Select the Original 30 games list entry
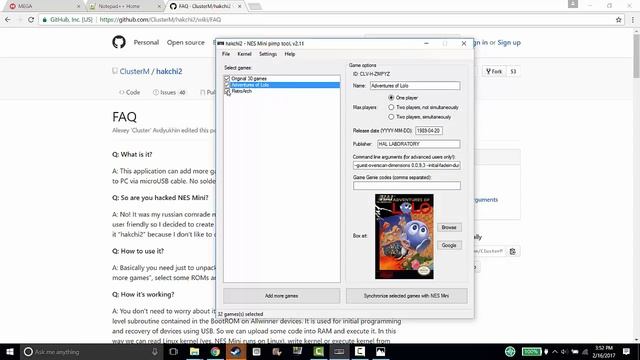 coord(249,78)
